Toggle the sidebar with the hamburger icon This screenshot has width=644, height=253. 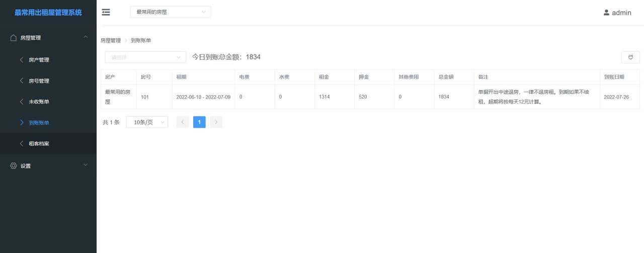[x=106, y=12]
